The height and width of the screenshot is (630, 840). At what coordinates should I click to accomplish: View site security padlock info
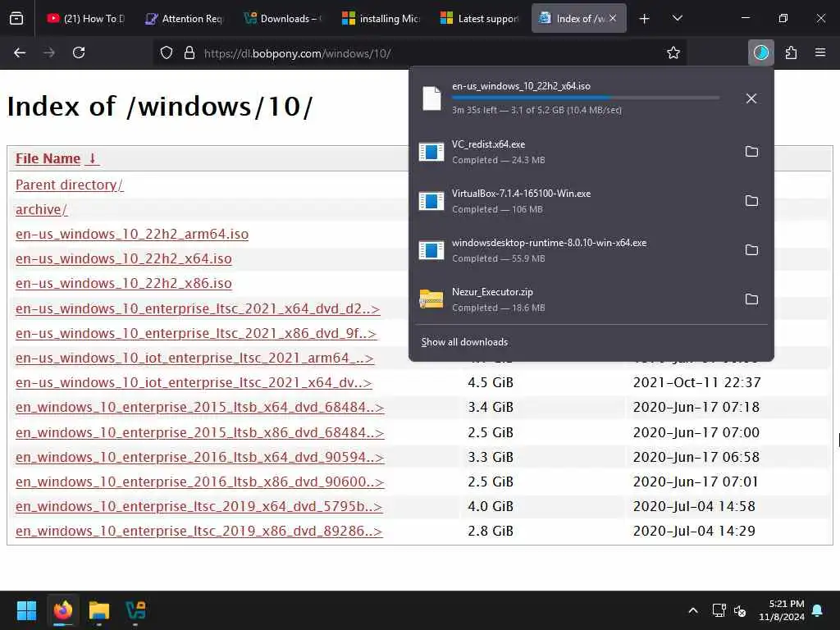189,53
